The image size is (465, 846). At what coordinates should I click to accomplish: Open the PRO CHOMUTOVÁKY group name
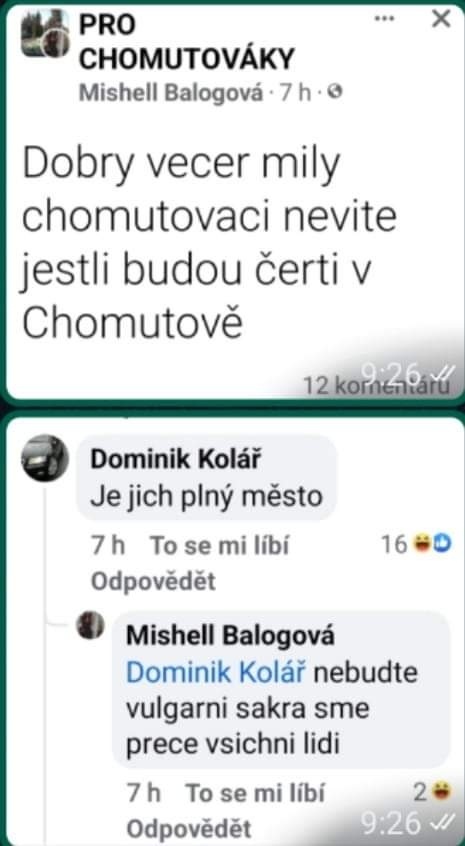(x=187, y=42)
